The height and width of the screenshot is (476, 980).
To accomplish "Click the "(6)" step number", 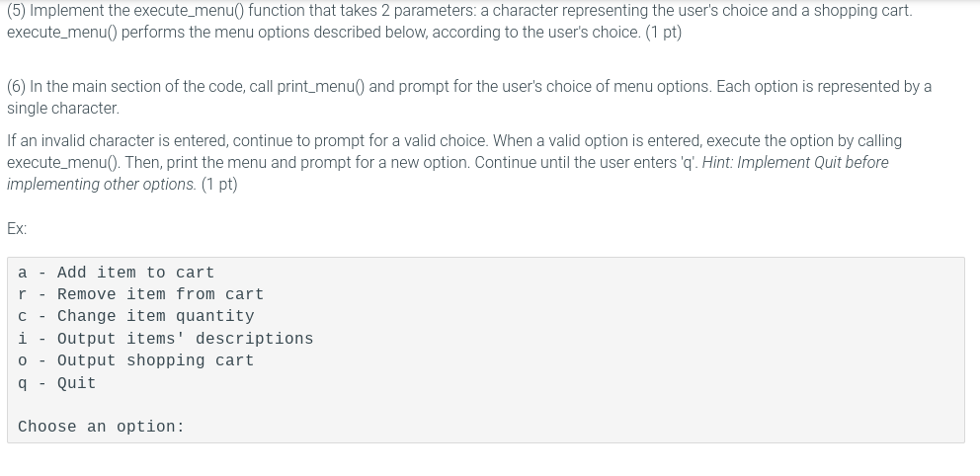I will [16, 87].
